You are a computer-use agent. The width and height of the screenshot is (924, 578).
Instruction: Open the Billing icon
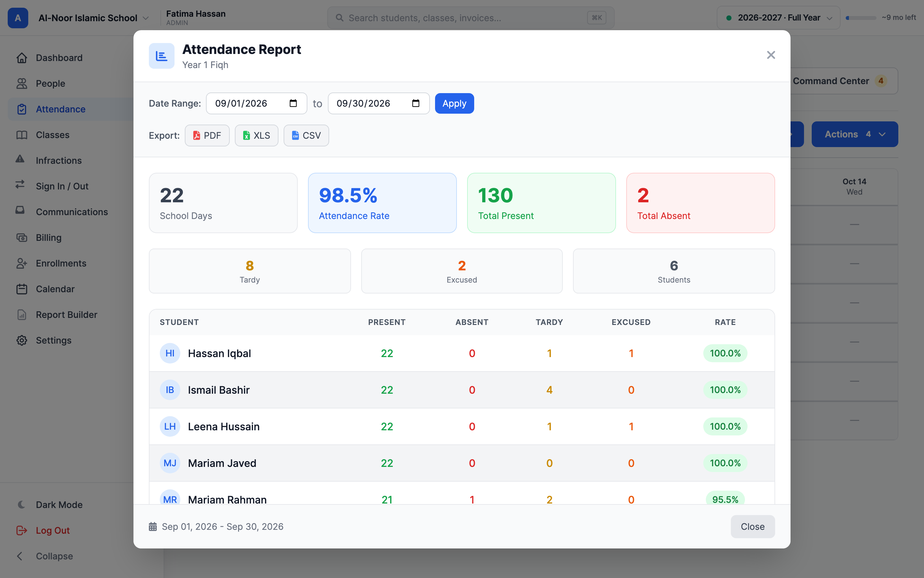point(22,237)
